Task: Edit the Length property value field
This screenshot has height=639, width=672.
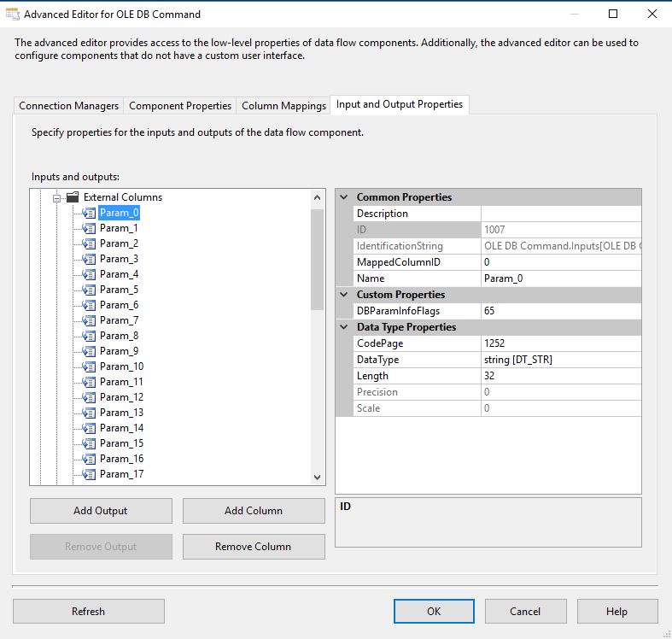Action: [x=560, y=376]
